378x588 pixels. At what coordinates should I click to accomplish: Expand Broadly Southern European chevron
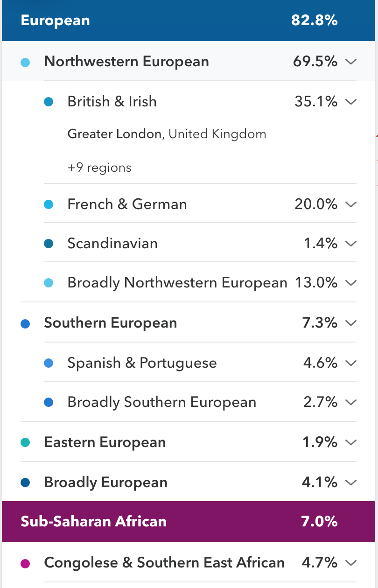(351, 402)
